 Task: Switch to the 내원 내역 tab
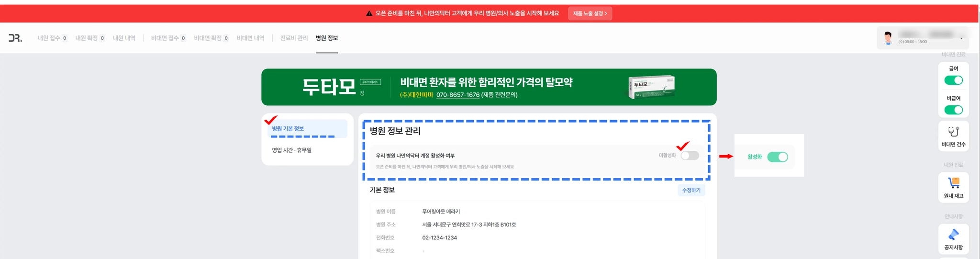pos(124,38)
